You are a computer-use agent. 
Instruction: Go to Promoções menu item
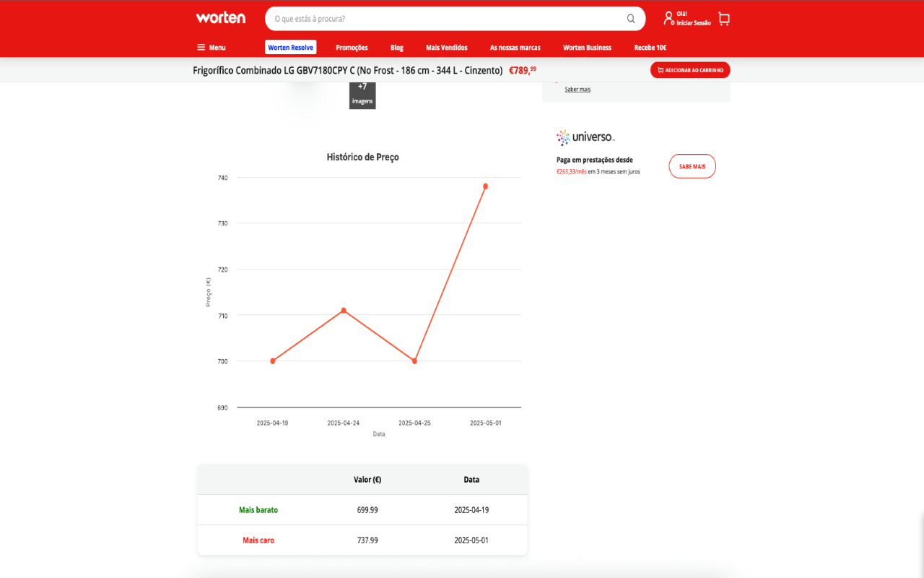(352, 48)
